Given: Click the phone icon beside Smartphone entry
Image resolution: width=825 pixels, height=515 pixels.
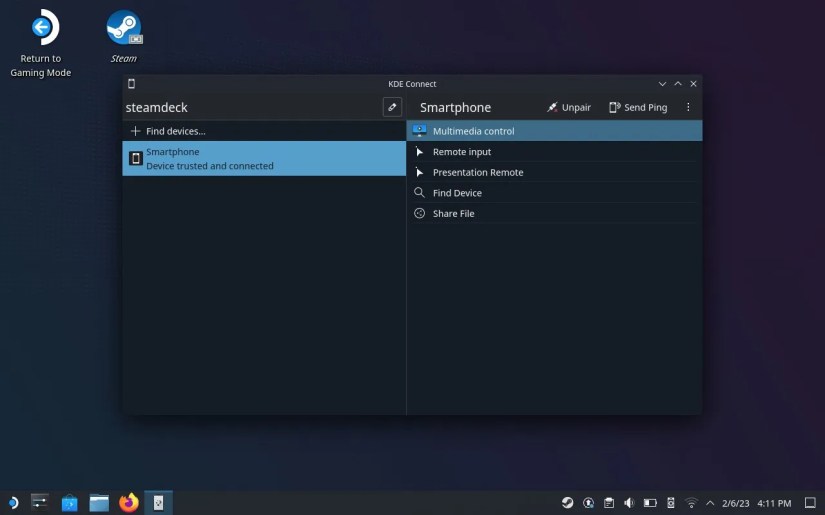Looking at the screenshot, I should tap(136, 158).
